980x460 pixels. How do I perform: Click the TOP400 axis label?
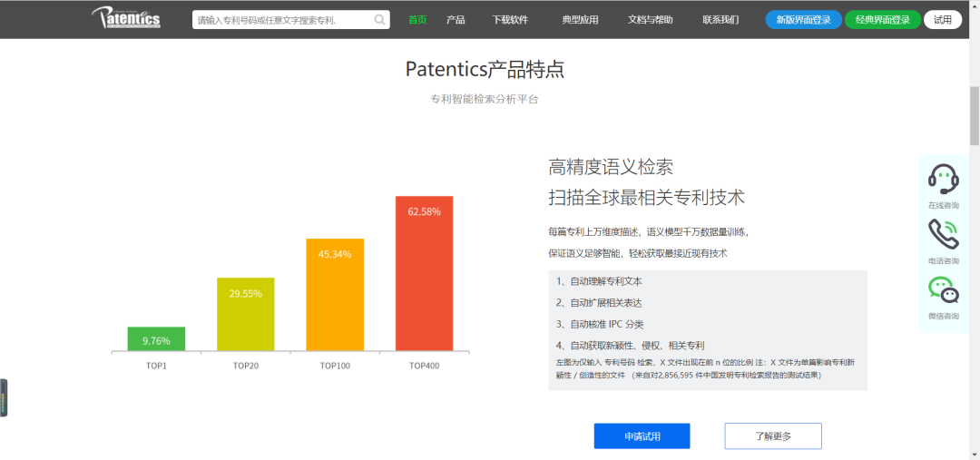click(x=425, y=366)
